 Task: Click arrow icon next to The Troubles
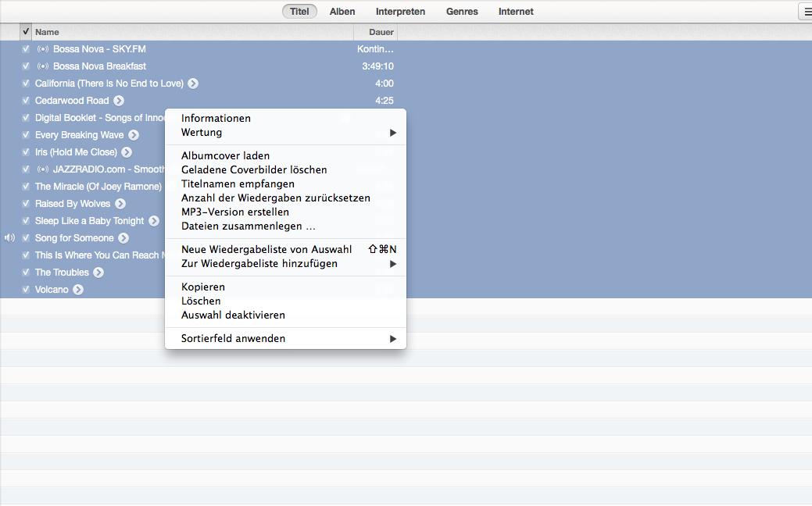click(x=98, y=273)
